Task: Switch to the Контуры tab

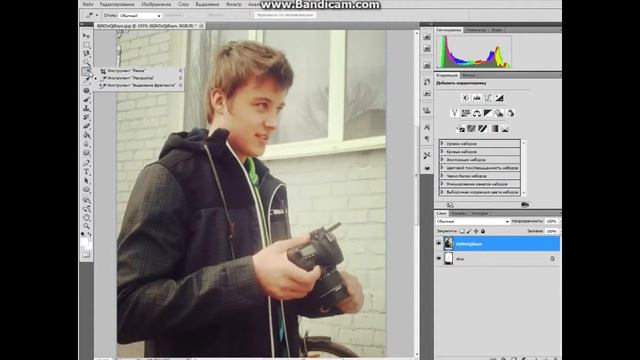Action: [x=479, y=213]
